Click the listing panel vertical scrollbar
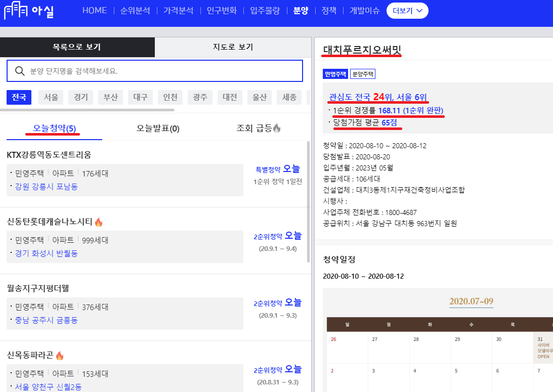Screen dimensions: 553x392 coord(309,202)
